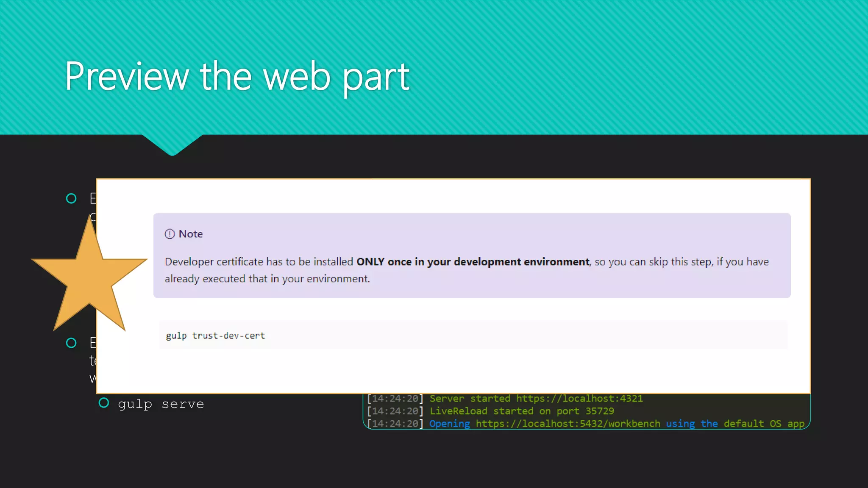Click 'already executed that in your environment.' text
This screenshot has height=488, width=868.
267,279
